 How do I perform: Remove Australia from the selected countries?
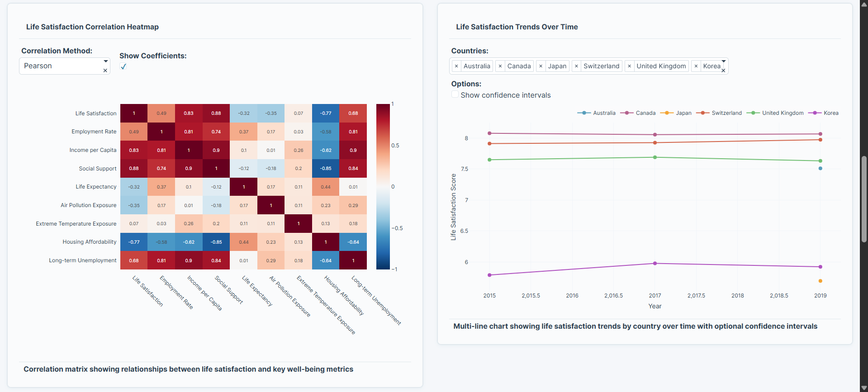tap(456, 66)
